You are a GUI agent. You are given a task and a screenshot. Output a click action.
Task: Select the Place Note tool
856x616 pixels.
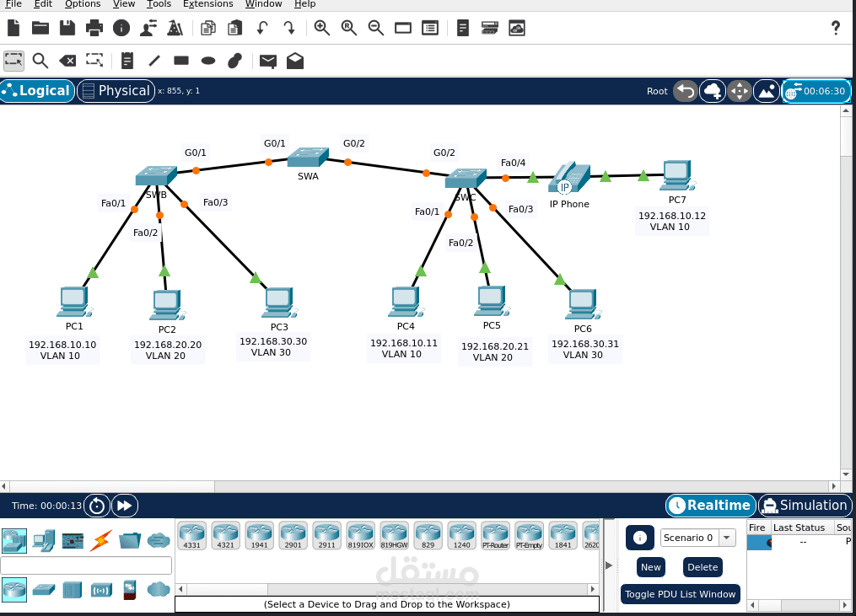pyautogui.click(x=127, y=60)
